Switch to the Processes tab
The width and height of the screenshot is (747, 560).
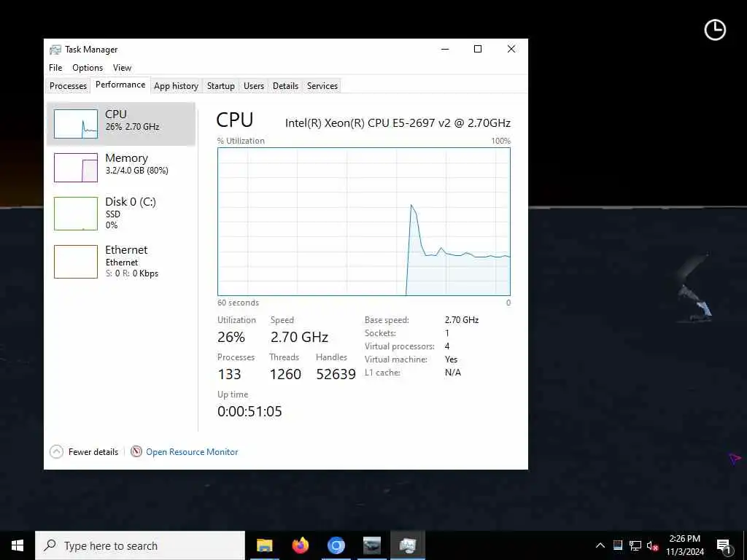68,86
